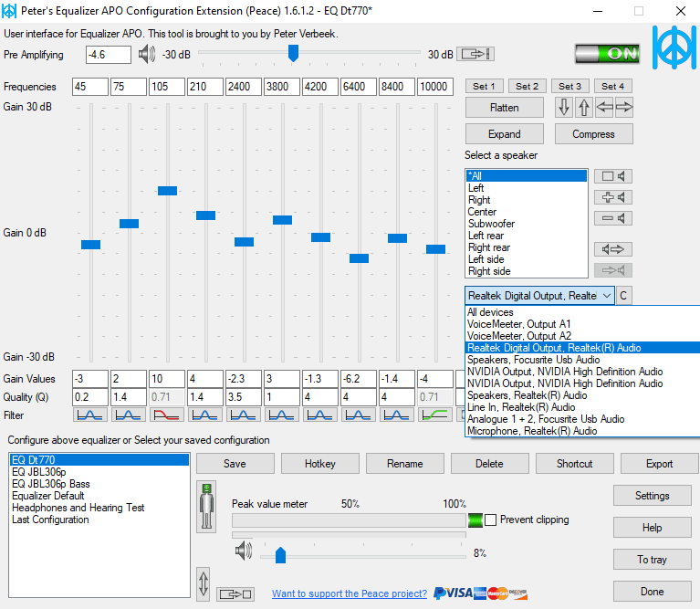Image resolution: width=700 pixels, height=609 pixels.
Task: Open the filter type icon for 210 Hz
Action: pyautogui.click(x=205, y=415)
